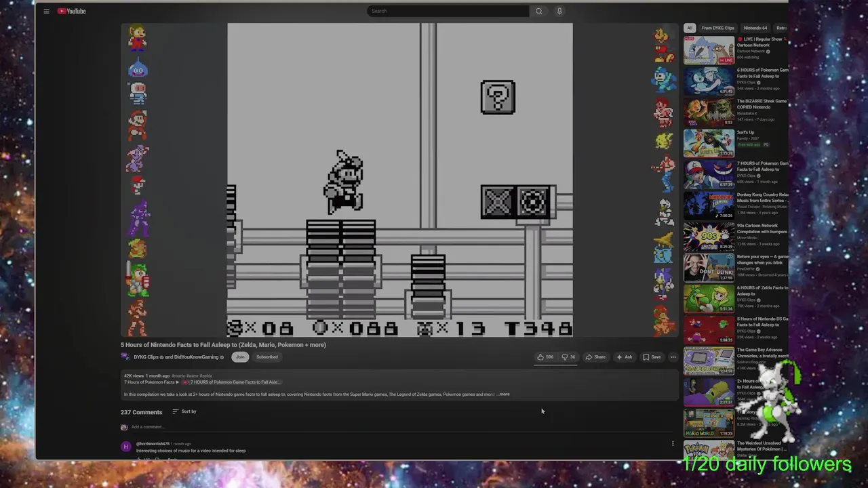The width and height of the screenshot is (868, 488).
Task: Open options menu for hornsnorris6478's comment
Action: pyautogui.click(x=673, y=444)
